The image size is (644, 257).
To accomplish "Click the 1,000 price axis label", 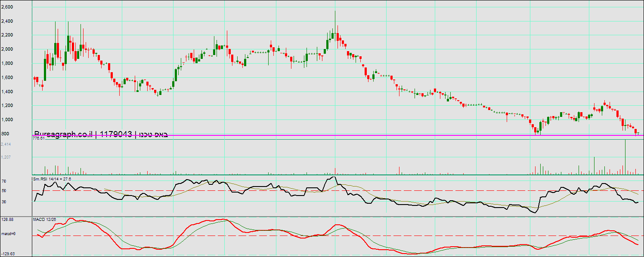I will point(7,120).
